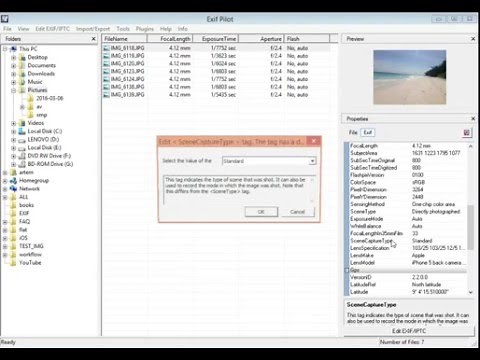
Task: Select the IMG_6120.JPG file icon
Action: pyautogui.click(x=106, y=63)
